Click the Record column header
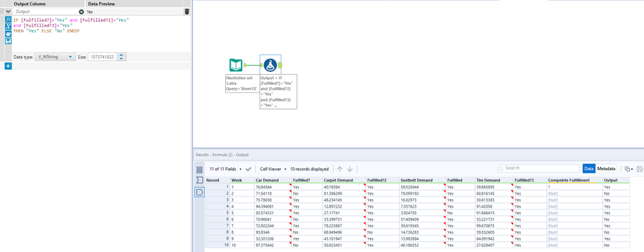This screenshot has height=252, width=644. [x=217, y=180]
